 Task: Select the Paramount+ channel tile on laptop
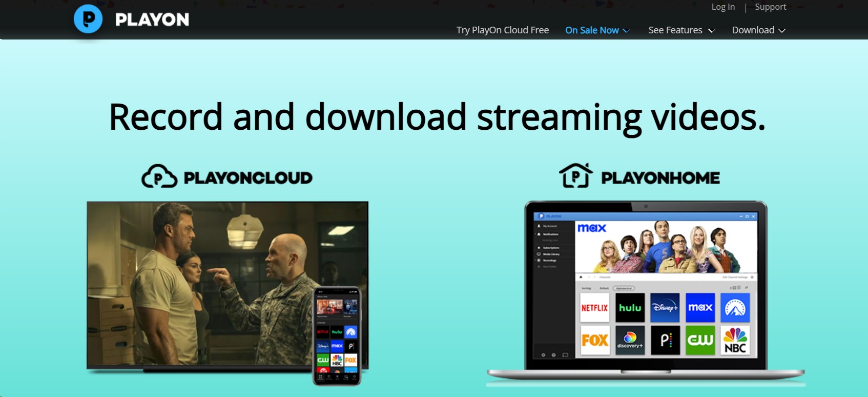[735, 308]
